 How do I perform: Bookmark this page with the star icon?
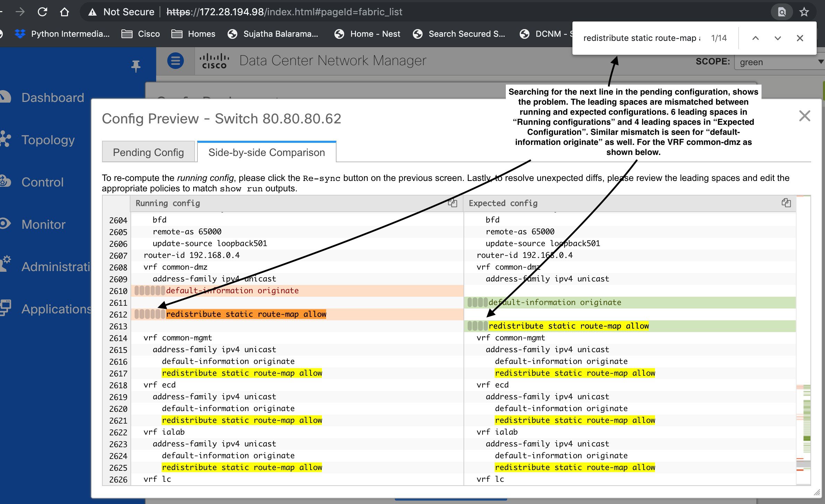(804, 12)
